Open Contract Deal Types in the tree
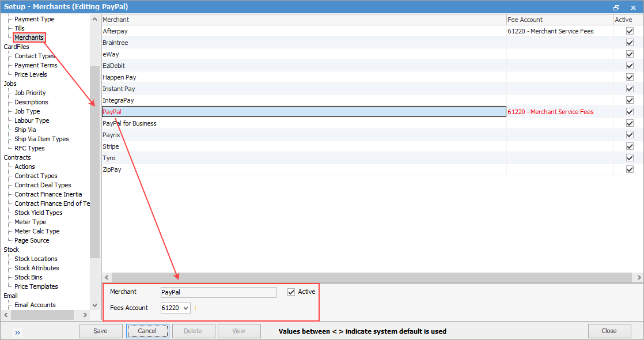The height and width of the screenshot is (340, 644). pyautogui.click(x=43, y=185)
